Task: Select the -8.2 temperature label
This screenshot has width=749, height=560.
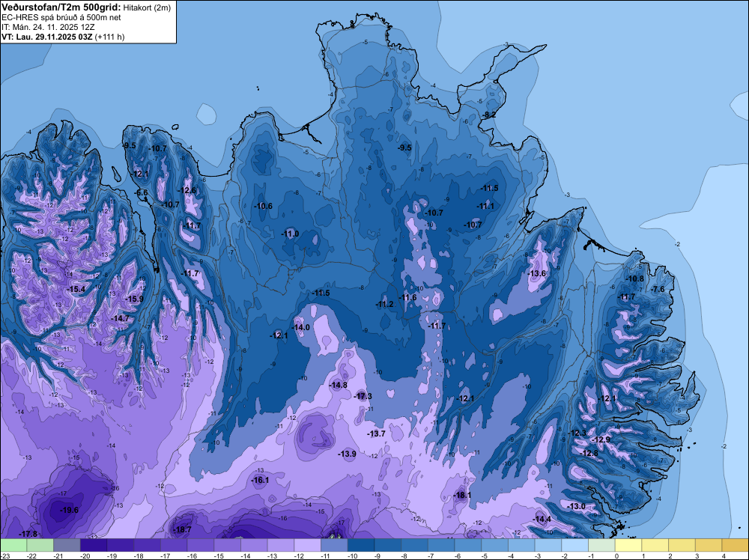Action: pos(488,115)
